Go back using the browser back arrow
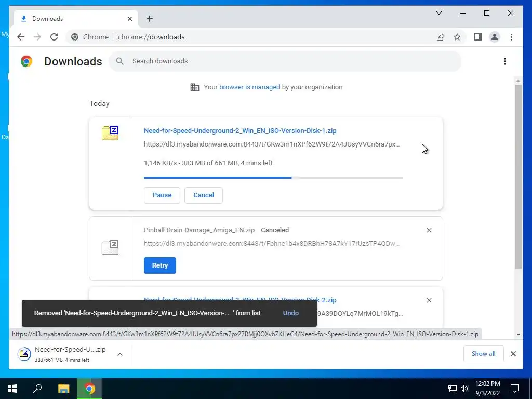The height and width of the screenshot is (399, 532). [x=21, y=37]
